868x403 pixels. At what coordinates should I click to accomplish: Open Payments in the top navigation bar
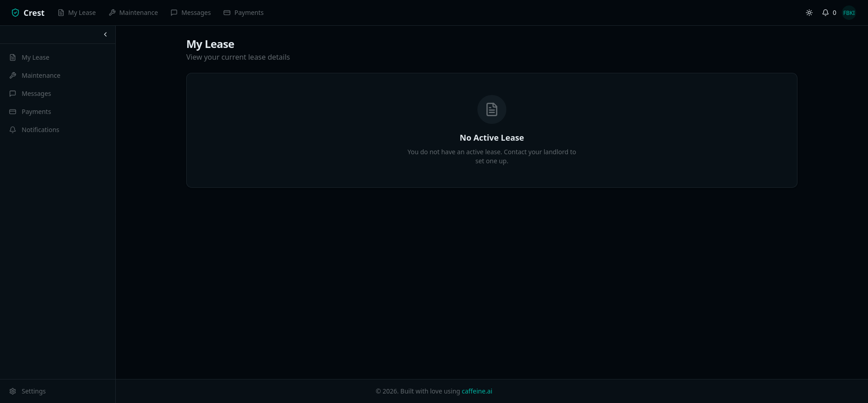(x=244, y=13)
